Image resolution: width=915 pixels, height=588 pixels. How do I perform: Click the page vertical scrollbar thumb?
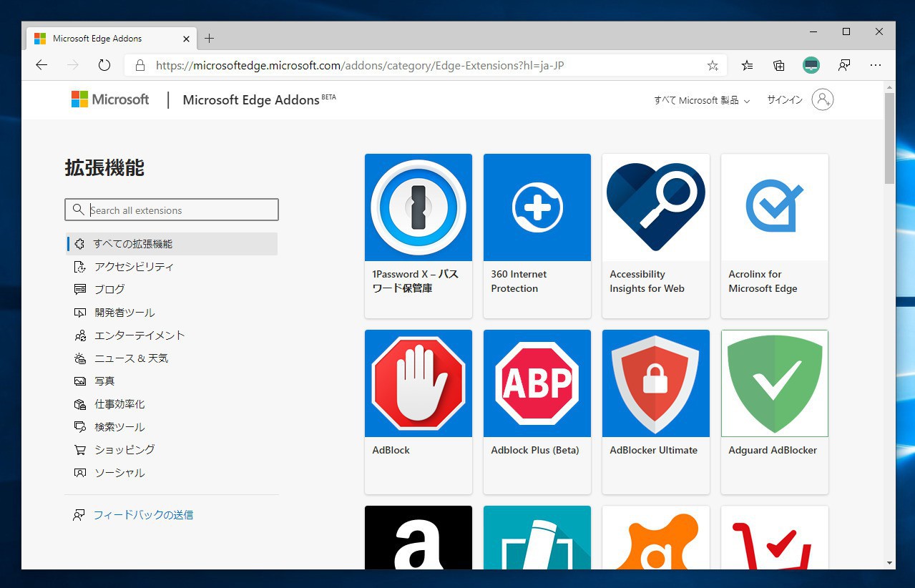(889, 139)
